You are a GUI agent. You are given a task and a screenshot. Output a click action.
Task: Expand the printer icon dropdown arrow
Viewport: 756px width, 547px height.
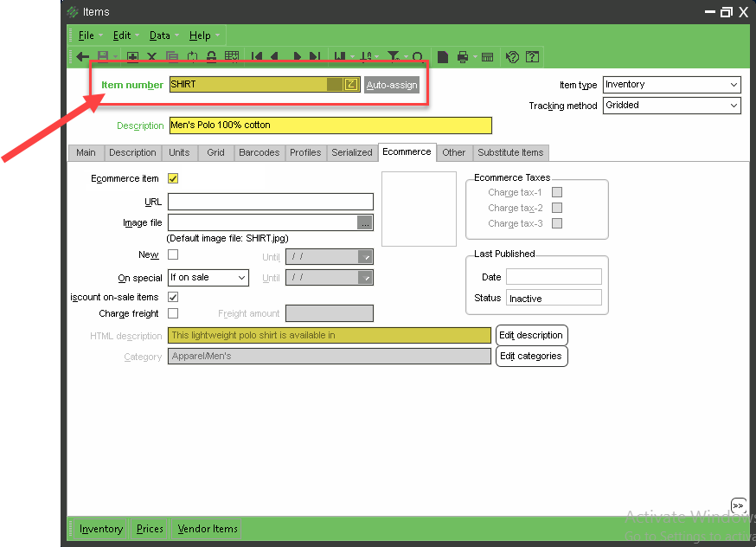point(475,57)
